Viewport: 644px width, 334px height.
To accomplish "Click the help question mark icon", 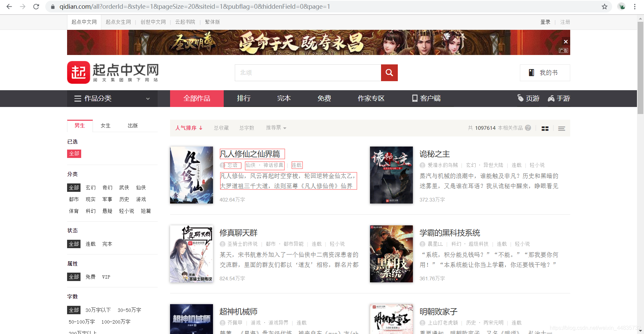I will pos(528,128).
